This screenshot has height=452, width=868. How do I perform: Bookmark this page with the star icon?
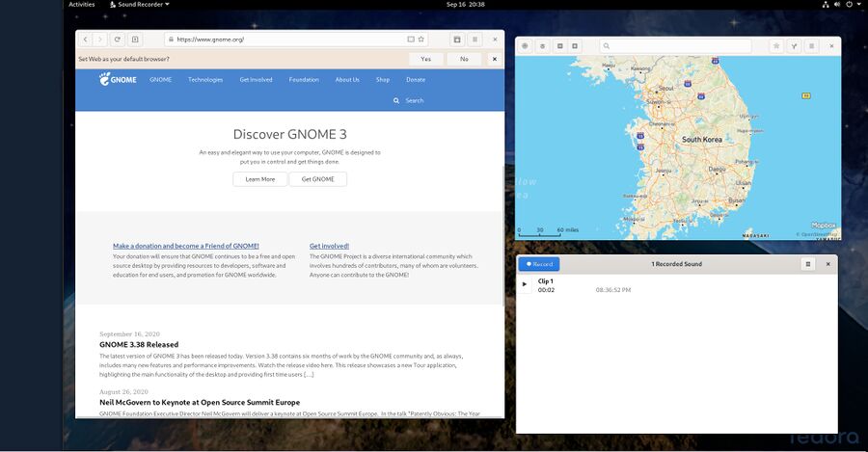click(x=421, y=40)
